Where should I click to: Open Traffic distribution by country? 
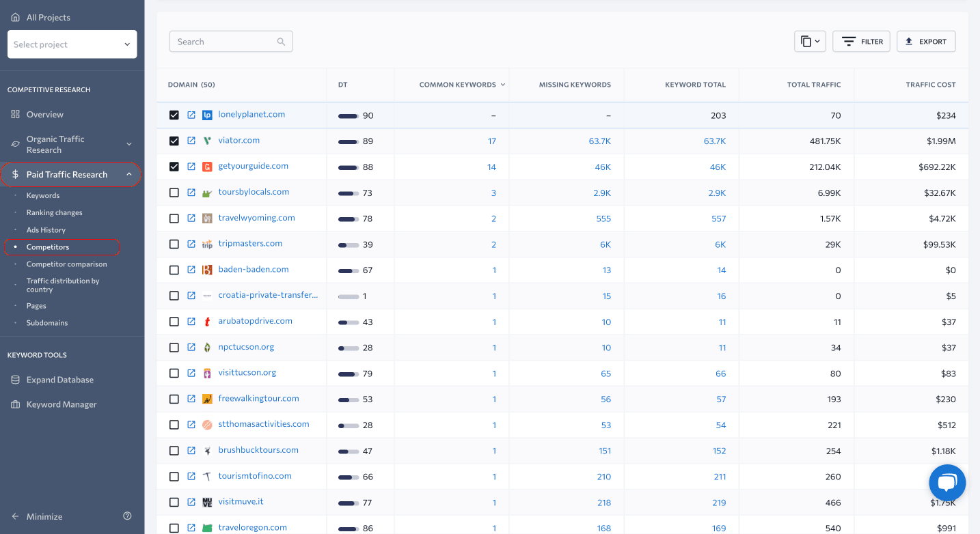coord(63,285)
